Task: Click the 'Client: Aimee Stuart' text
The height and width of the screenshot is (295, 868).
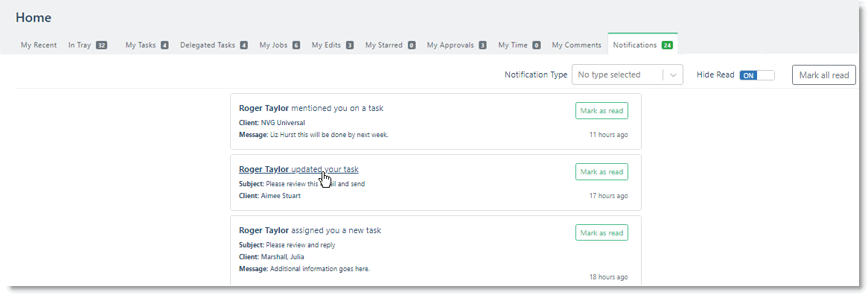Action: [269, 195]
